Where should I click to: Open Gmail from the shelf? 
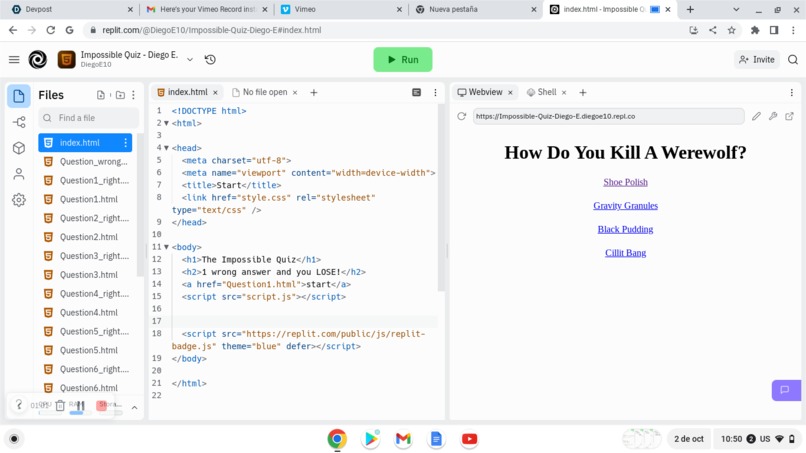coord(403,439)
